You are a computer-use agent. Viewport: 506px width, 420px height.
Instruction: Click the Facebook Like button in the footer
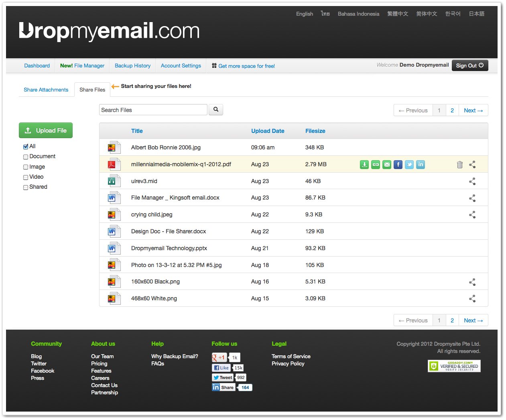pos(222,368)
